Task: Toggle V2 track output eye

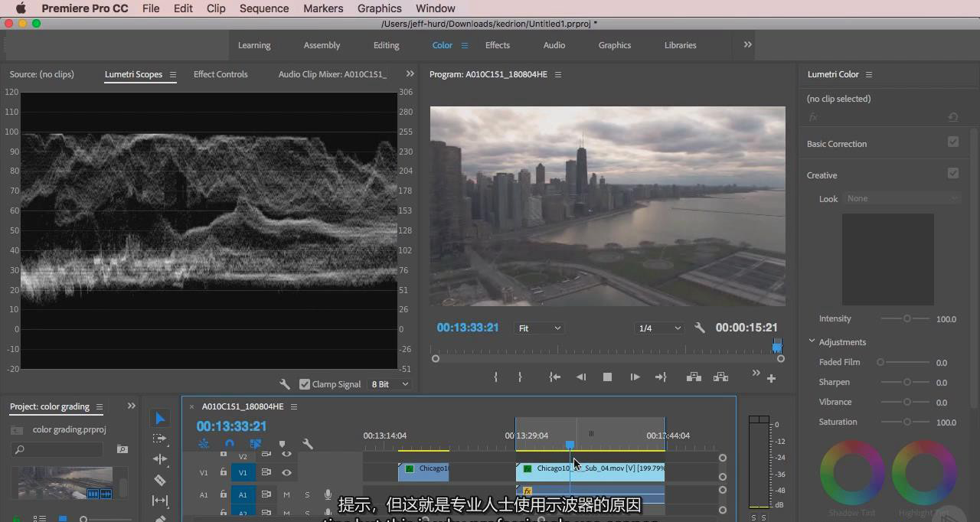Action: coord(286,455)
